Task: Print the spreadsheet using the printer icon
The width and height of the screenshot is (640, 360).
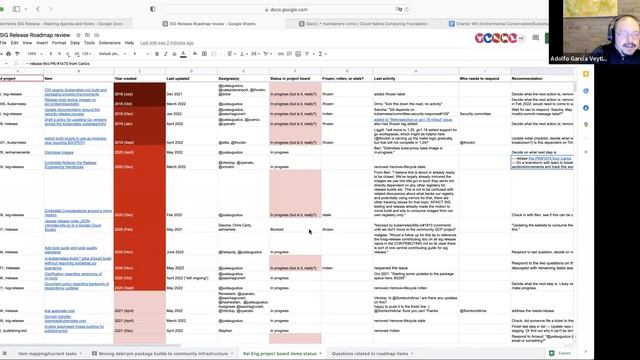Action: [x=8, y=54]
